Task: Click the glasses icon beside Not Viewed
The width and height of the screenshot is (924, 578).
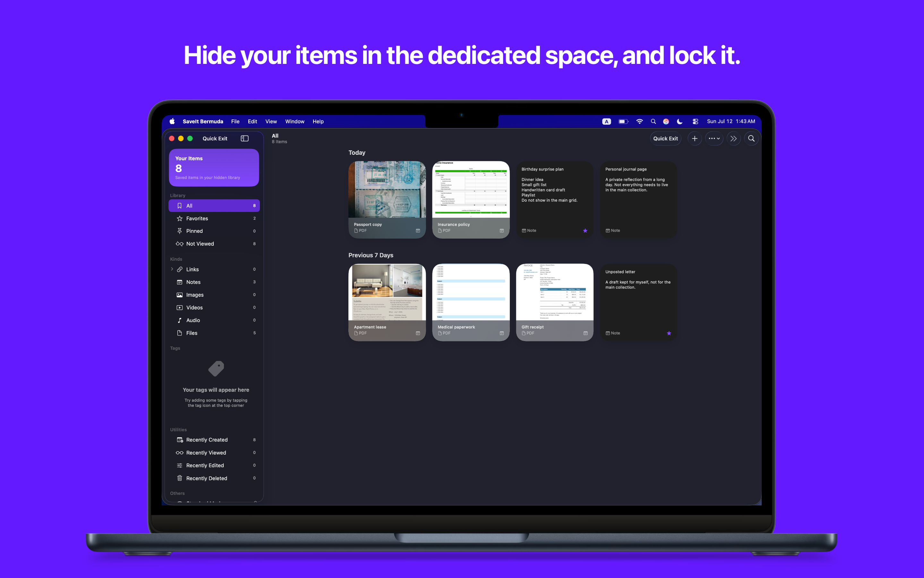Action: coord(179,243)
